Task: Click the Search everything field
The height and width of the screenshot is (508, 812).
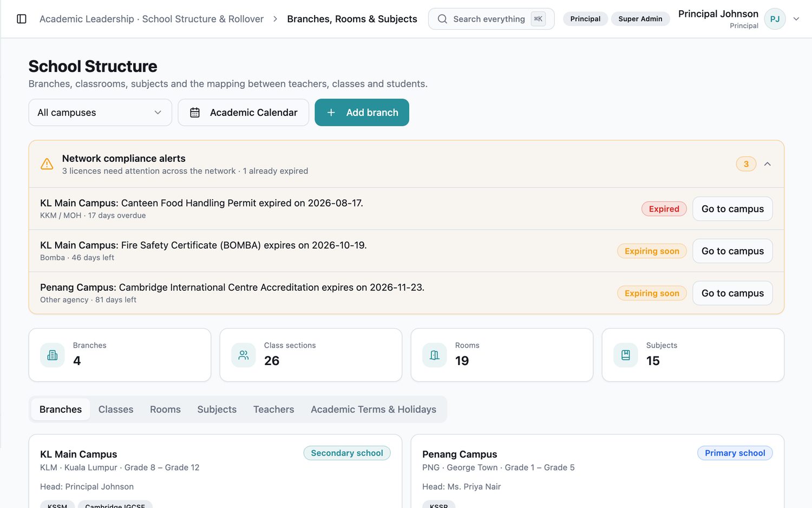Action: pyautogui.click(x=491, y=19)
